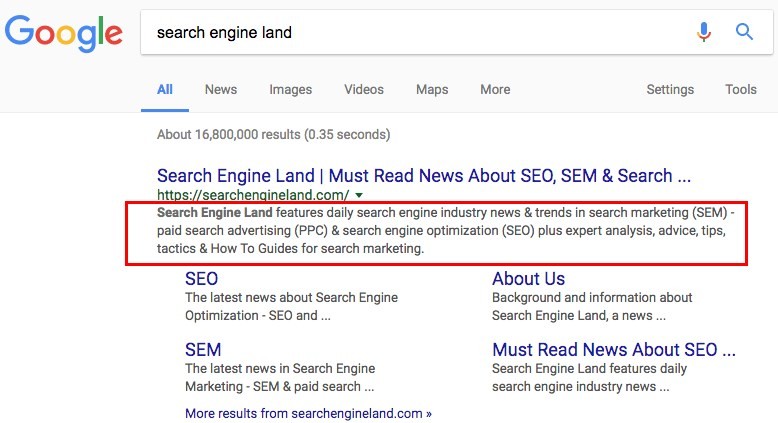Screen dimensions: 778x423
Task: Click the microphone voice search icon
Action: tap(704, 32)
